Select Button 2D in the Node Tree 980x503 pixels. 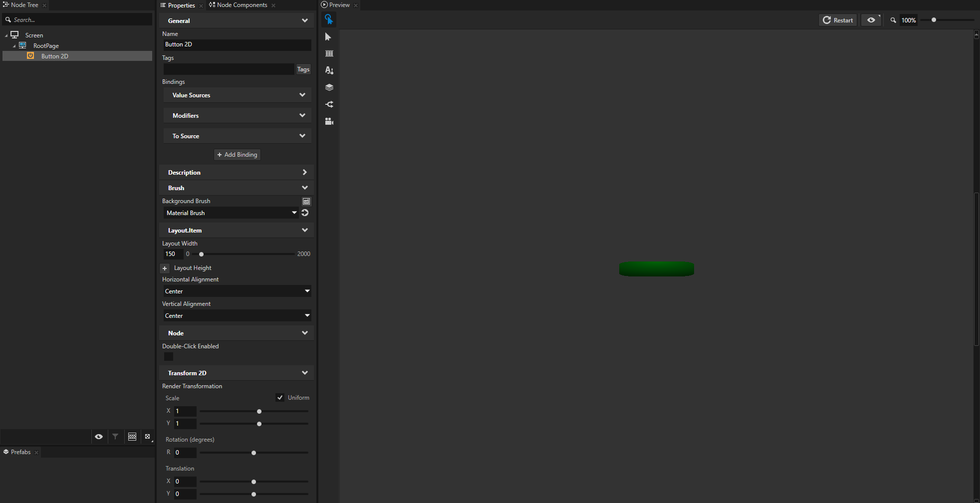54,56
